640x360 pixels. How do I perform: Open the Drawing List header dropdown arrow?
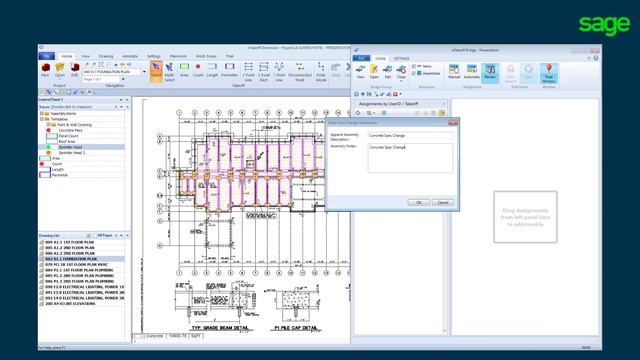[x=121, y=236]
